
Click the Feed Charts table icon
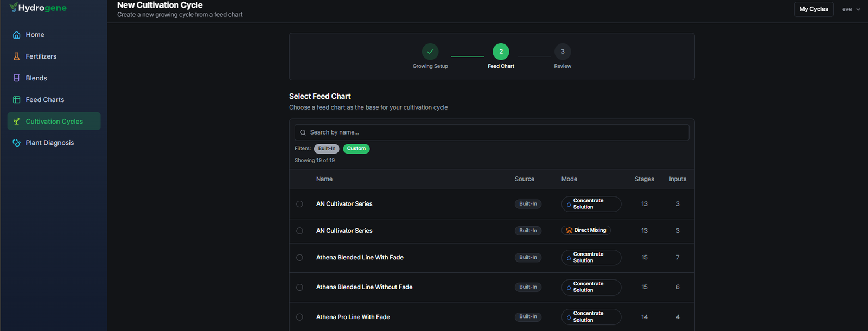click(17, 100)
